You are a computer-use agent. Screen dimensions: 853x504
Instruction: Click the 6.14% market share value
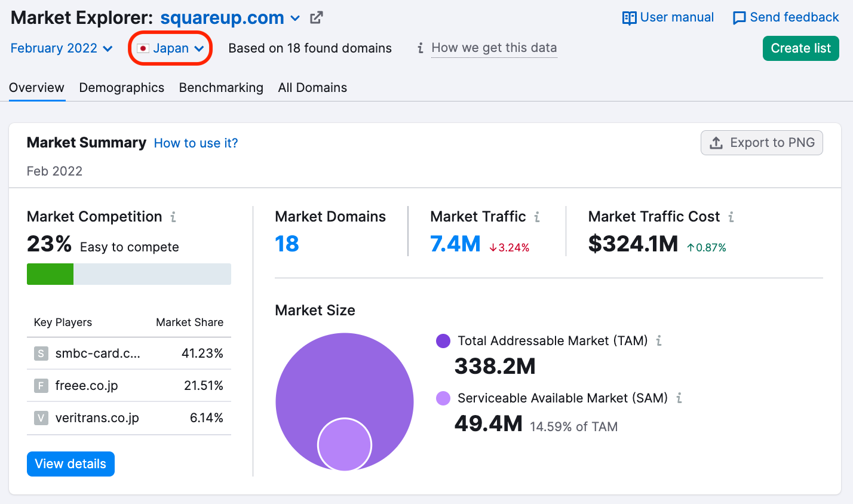click(x=207, y=418)
